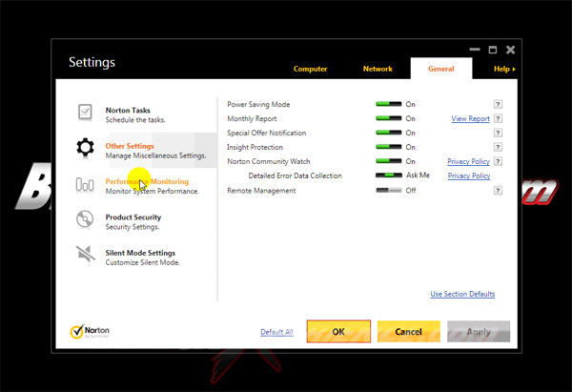Open help icon for Special Offer Notification
Image resolution: width=572 pixels, height=392 pixels.
498,133
